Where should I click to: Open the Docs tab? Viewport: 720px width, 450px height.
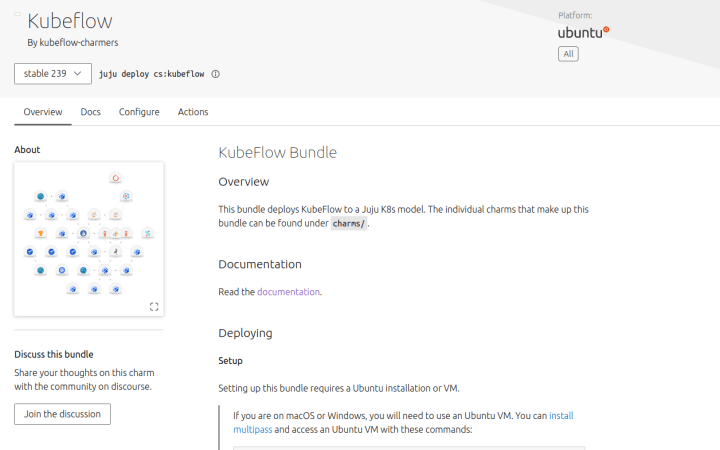pyautogui.click(x=90, y=112)
